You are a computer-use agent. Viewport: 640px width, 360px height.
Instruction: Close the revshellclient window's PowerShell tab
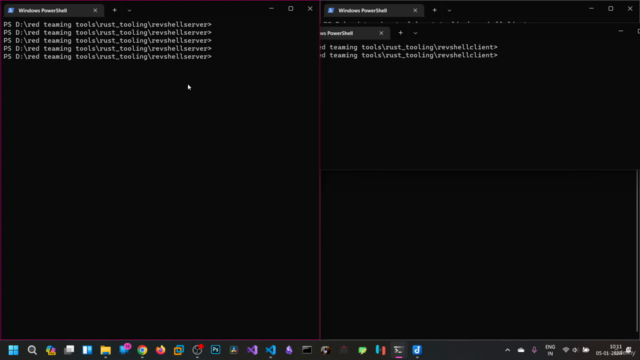click(381, 33)
